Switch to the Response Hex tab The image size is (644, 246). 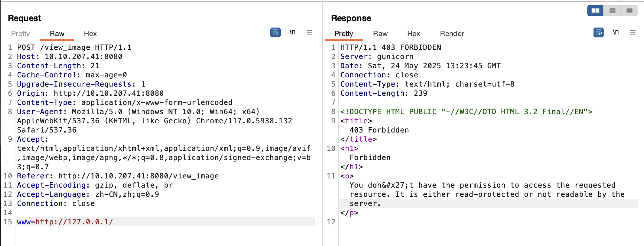413,34
